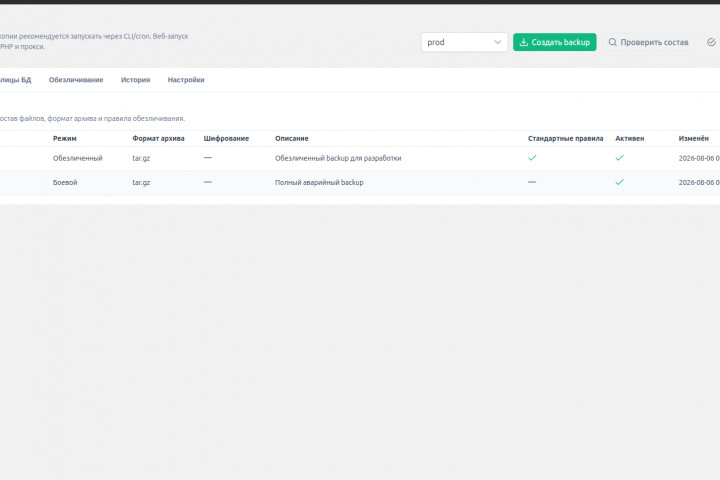Screen dimensions: 720x480
Task: Click the magnifier icon in Проверить состав
Action: pos(613,42)
